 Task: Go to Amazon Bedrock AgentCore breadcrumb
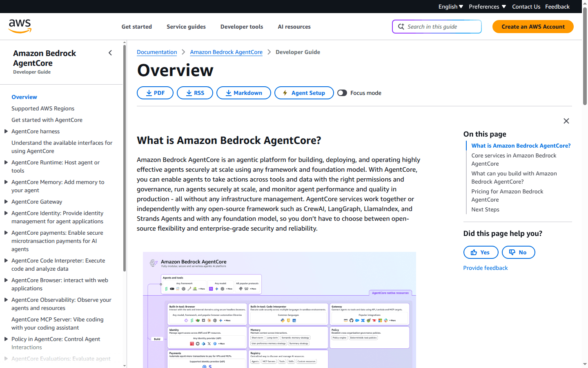(x=226, y=52)
